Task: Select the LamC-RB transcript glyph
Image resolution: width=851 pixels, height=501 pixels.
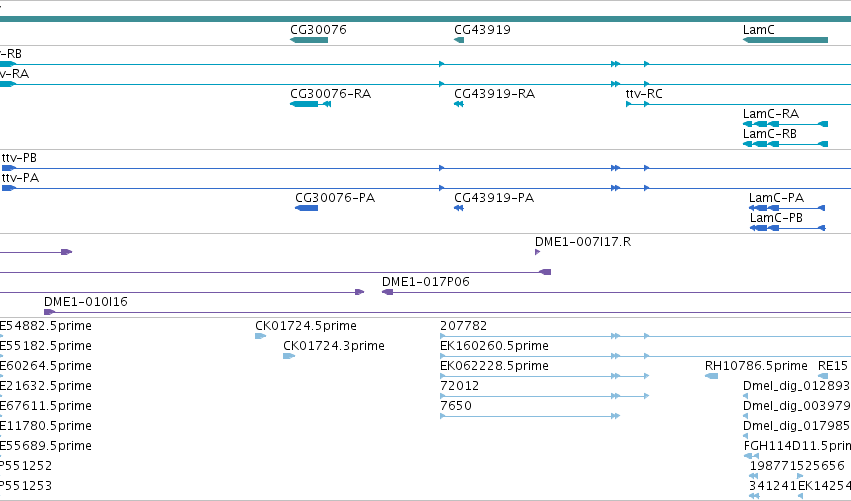Action: (785, 144)
